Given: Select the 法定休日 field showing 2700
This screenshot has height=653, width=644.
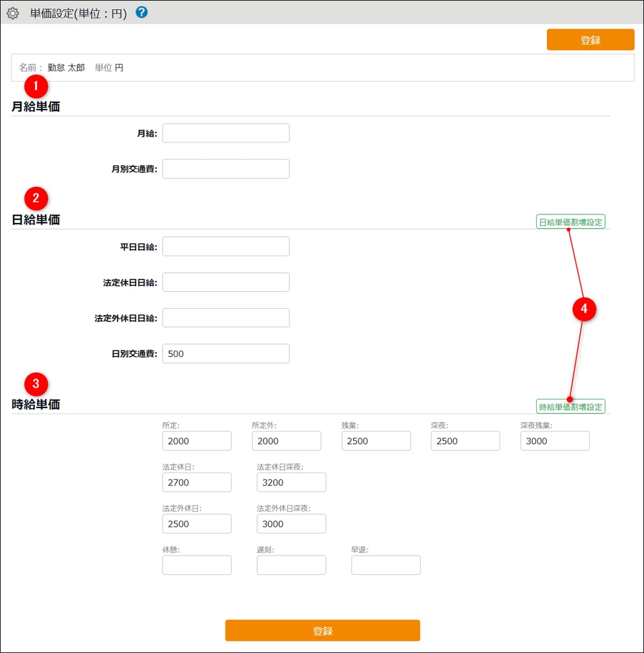Looking at the screenshot, I should 197,482.
